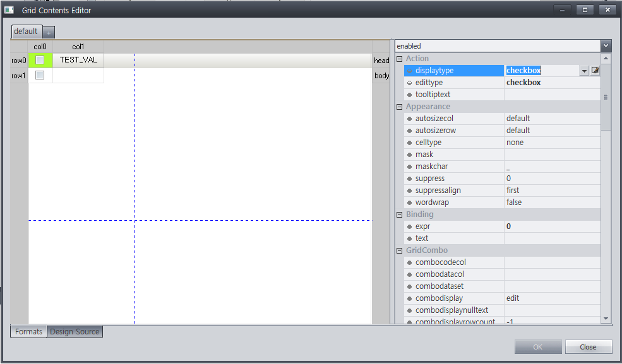622x364 pixels.
Task: Select the tooltiptext property row
Action: click(454, 94)
